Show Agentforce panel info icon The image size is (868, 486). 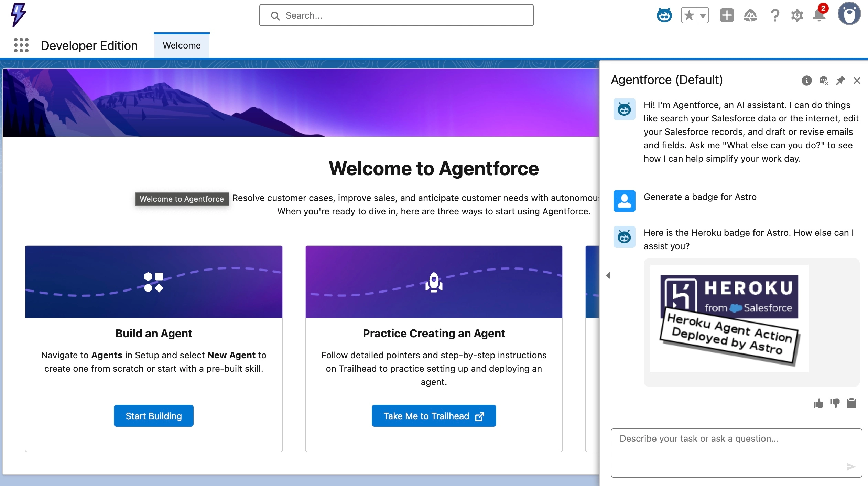click(x=806, y=81)
